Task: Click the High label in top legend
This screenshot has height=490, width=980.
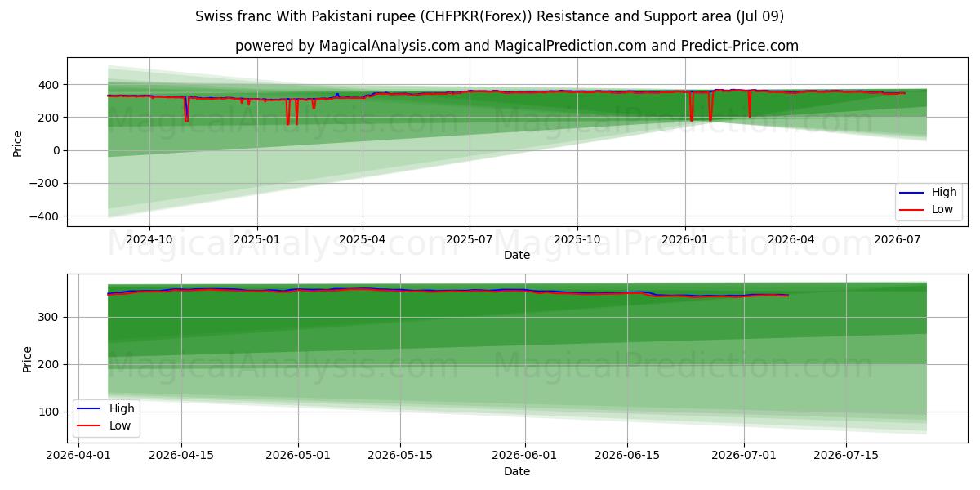Action: pos(944,193)
